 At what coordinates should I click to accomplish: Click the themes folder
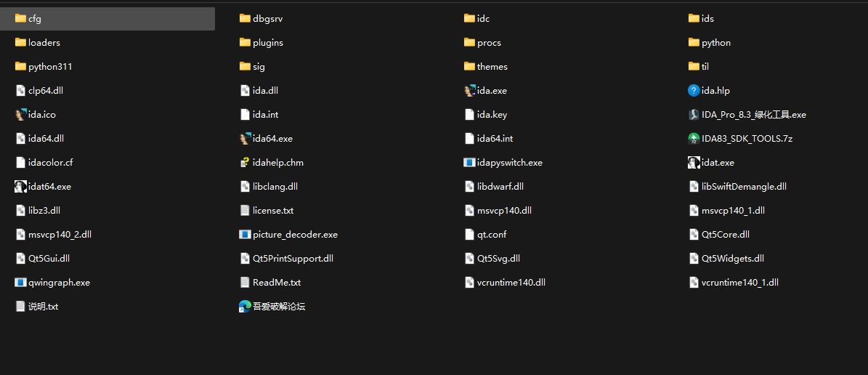485,66
